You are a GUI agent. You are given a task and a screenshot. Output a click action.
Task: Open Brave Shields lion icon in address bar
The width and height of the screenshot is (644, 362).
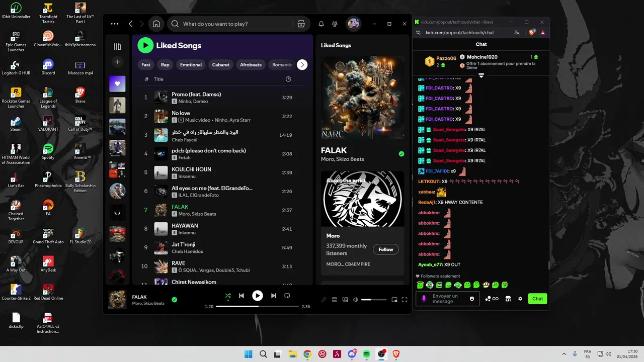(x=532, y=33)
